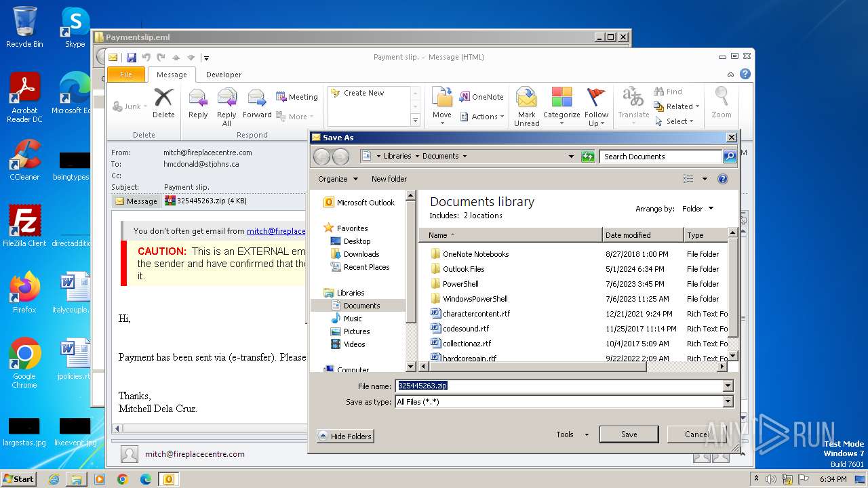Click the Delete icon in the Outlook ribbon
This screenshot has height=488, width=868.
point(163,103)
